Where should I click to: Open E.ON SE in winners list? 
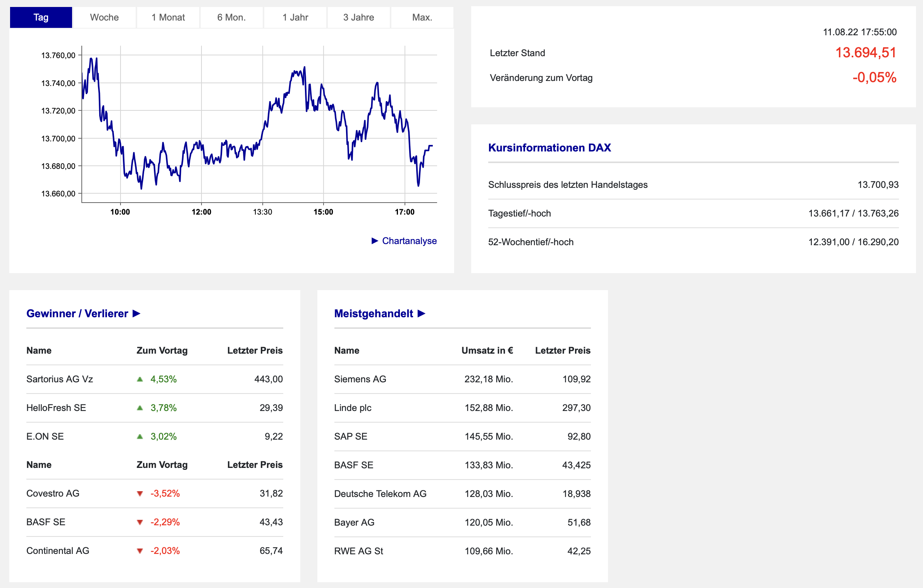coord(45,437)
